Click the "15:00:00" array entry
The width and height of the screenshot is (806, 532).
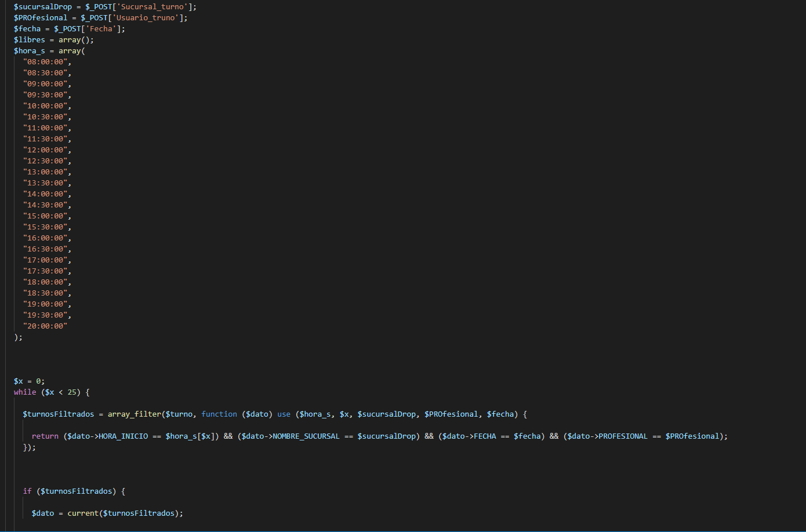(x=45, y=216)
